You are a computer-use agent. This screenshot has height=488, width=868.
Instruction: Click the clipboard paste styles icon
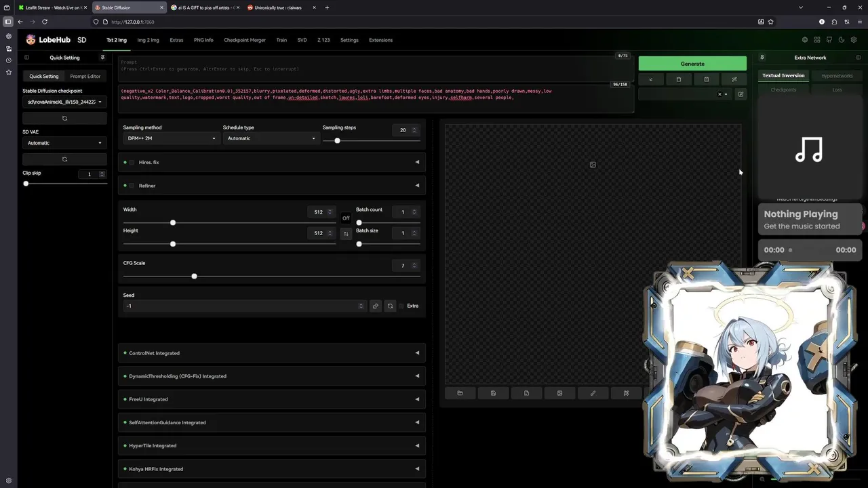pyautogui.click(x=706, y=79)
